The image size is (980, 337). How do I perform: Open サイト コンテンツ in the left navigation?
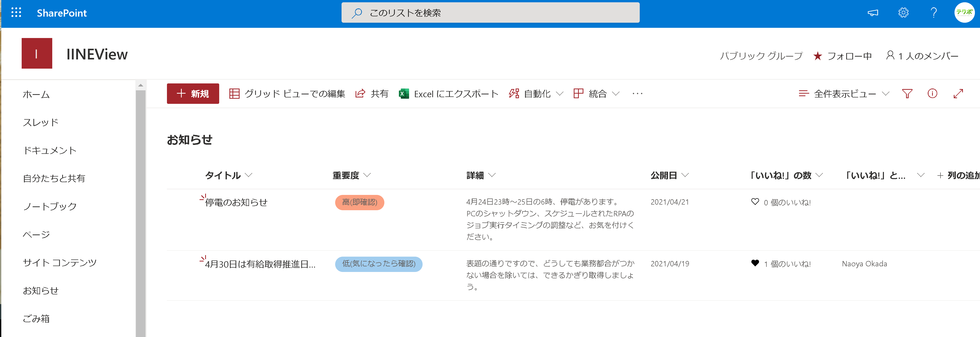coord(59,262)
